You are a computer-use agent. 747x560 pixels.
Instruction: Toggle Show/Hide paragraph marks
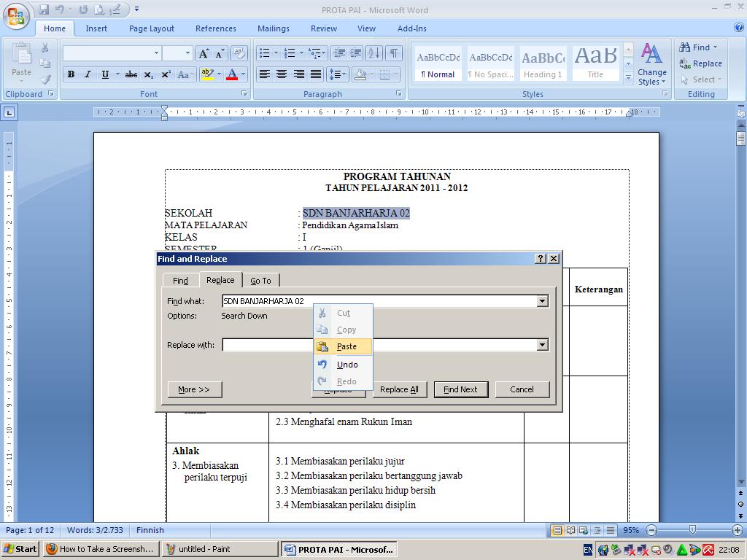[393, 53]
